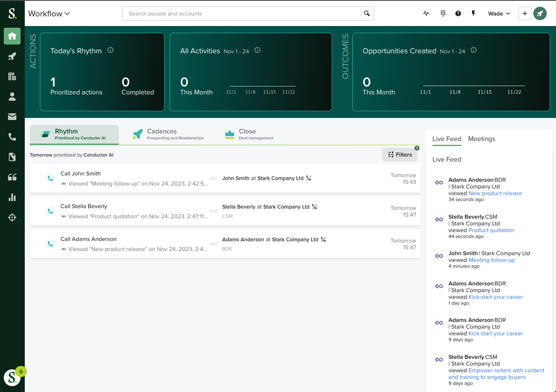Image resolution: width=556 pixels, height=392 pixels.
Task: Open the New product release link
Action: point(495,193)
